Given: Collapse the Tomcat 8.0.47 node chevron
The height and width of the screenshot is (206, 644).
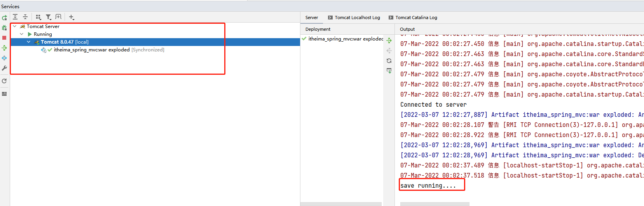Looking at the screenshot, I should click(x=29, y=42).
